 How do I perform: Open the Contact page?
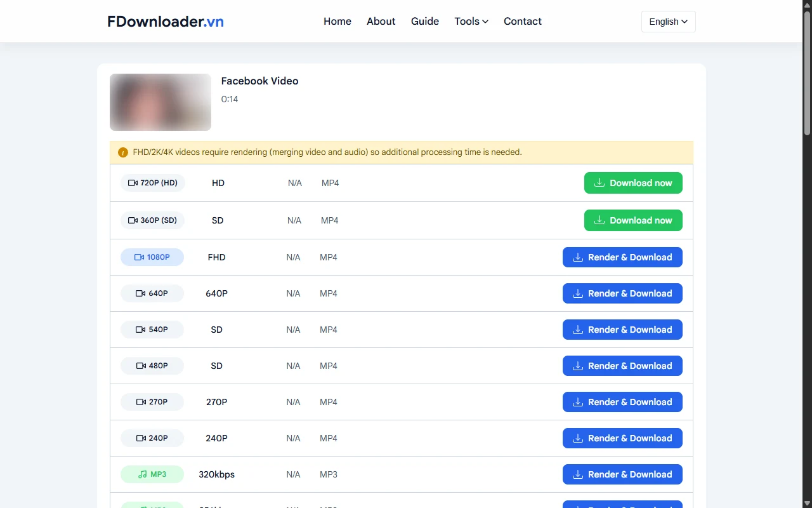pos(523,22)
